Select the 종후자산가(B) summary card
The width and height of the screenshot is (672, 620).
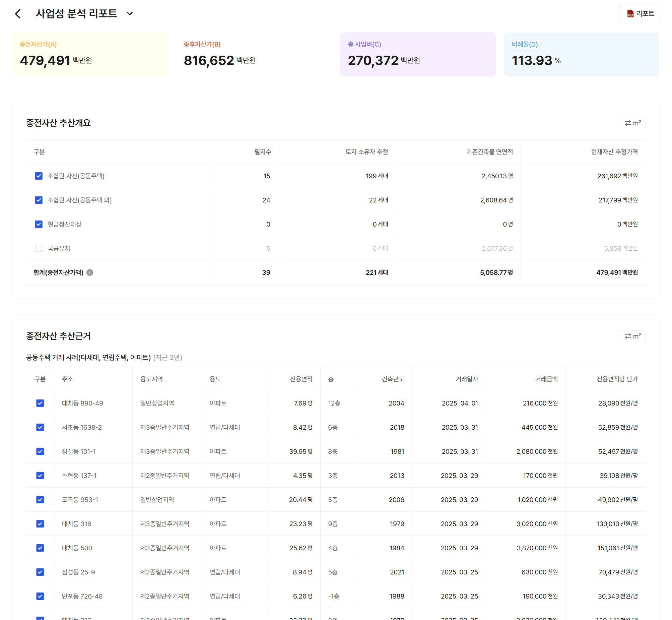(254, 54)
